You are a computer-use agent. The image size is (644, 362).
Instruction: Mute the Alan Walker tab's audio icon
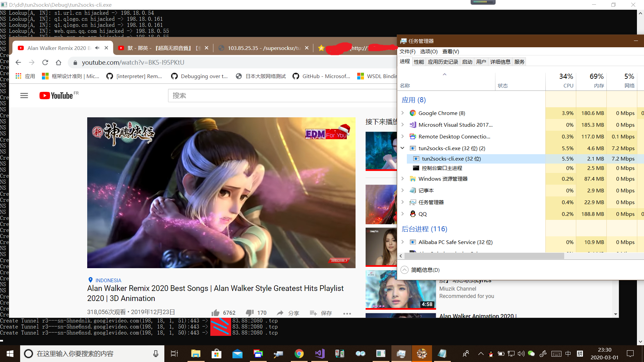[97, 48]
